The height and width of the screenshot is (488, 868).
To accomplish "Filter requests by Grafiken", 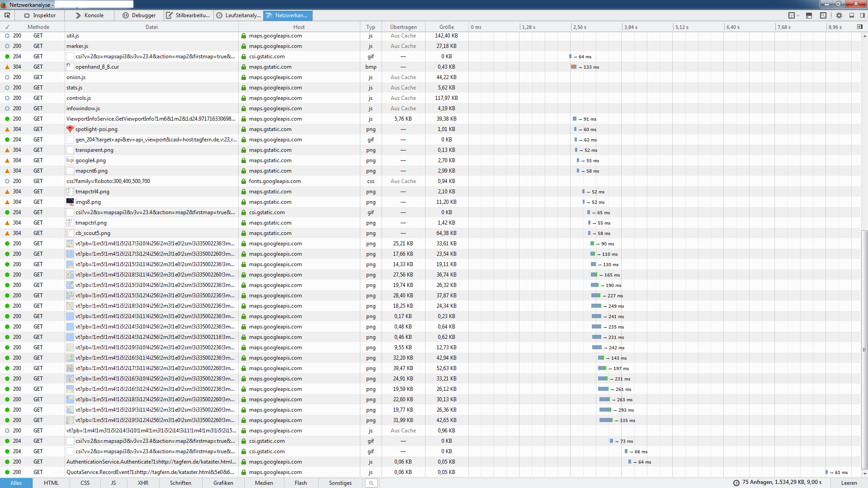I will [x=223, y=483].
